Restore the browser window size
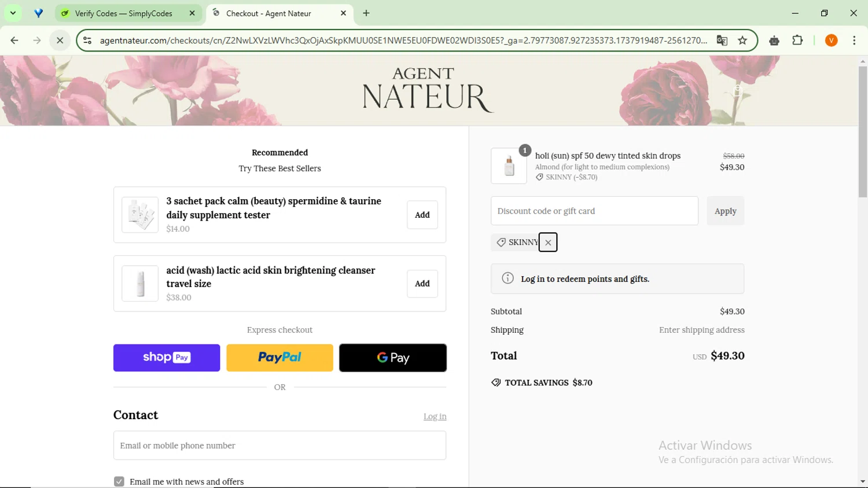Screen dimensions: 868x488 (825, 13)
